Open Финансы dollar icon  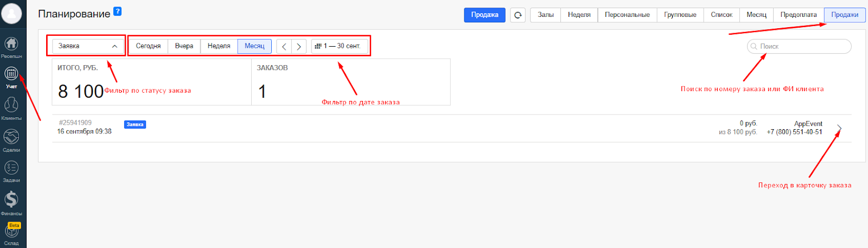(11, 200)
